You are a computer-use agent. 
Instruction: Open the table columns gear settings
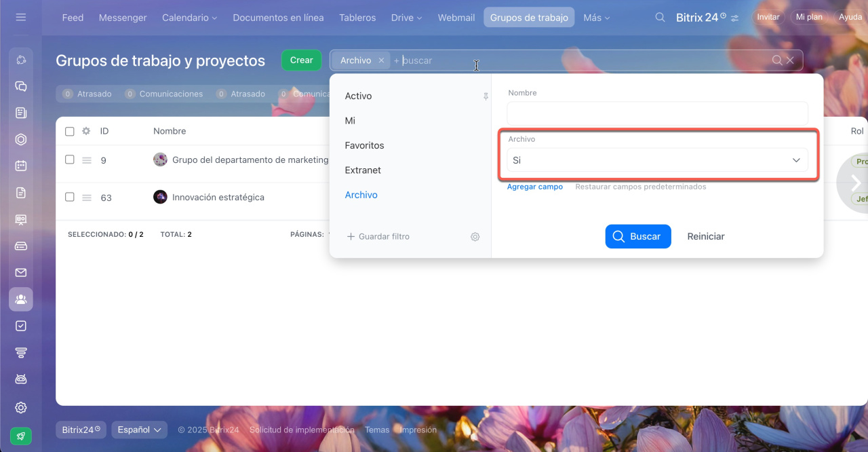point(86,131)
